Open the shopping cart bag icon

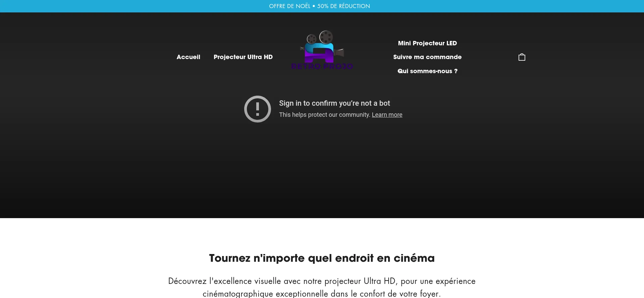pyautogui.click(x=522, y=57)
